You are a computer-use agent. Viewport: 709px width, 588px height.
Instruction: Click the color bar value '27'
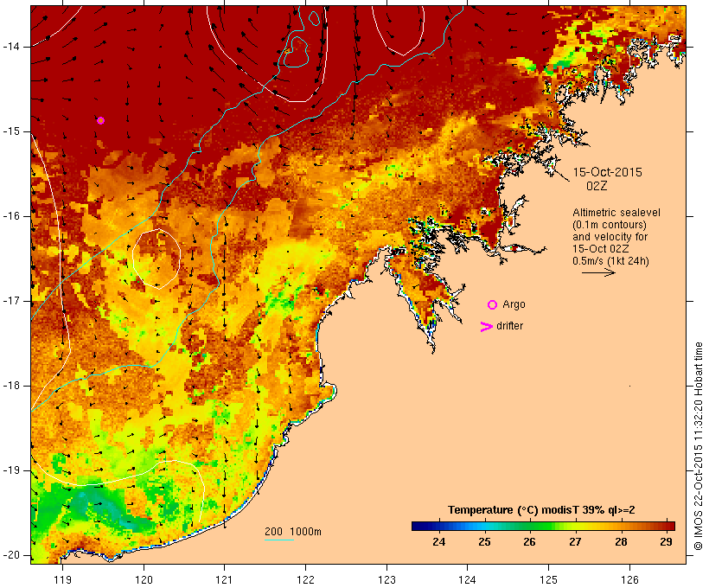(575, 541)
